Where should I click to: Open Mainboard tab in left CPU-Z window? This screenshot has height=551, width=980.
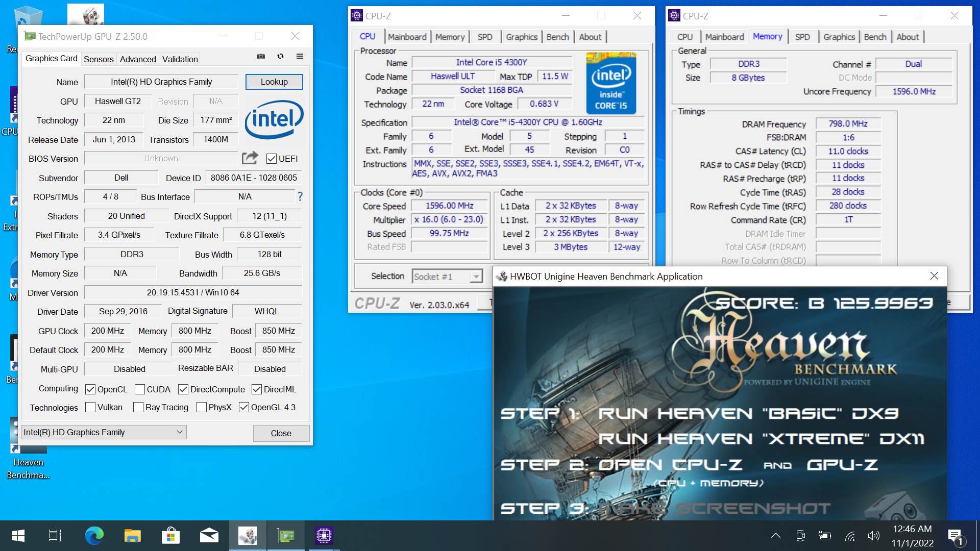[x=407, y=37]
